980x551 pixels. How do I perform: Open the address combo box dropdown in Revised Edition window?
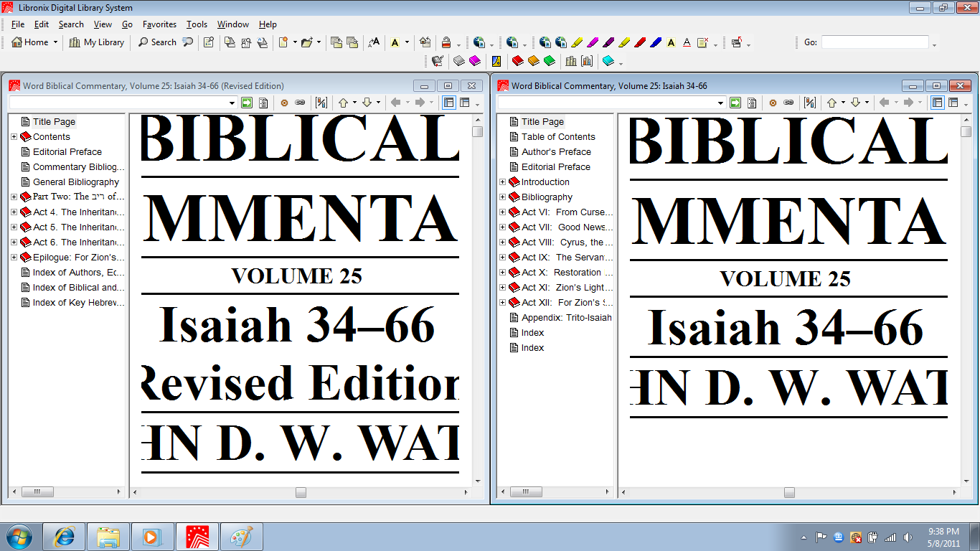click(232, 103)
